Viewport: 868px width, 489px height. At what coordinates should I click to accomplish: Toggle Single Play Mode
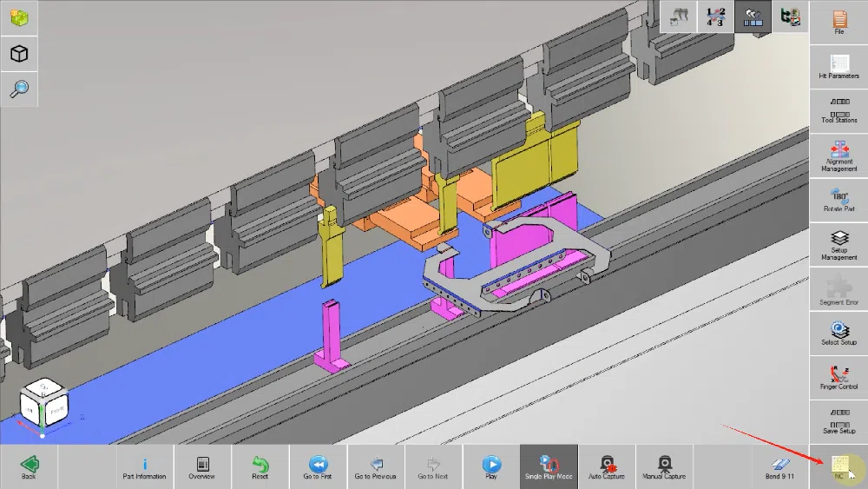549,467
